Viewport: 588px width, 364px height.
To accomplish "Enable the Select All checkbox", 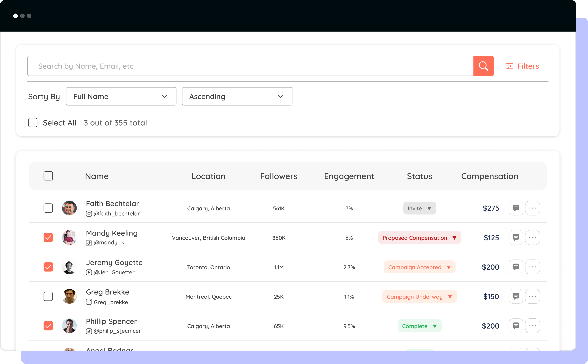I will 33,123.
